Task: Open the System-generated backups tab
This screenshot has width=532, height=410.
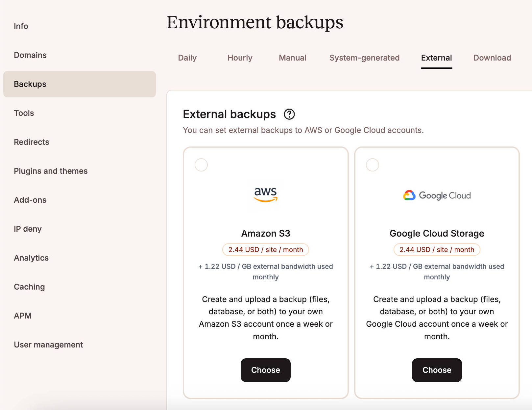Action: 364,58
